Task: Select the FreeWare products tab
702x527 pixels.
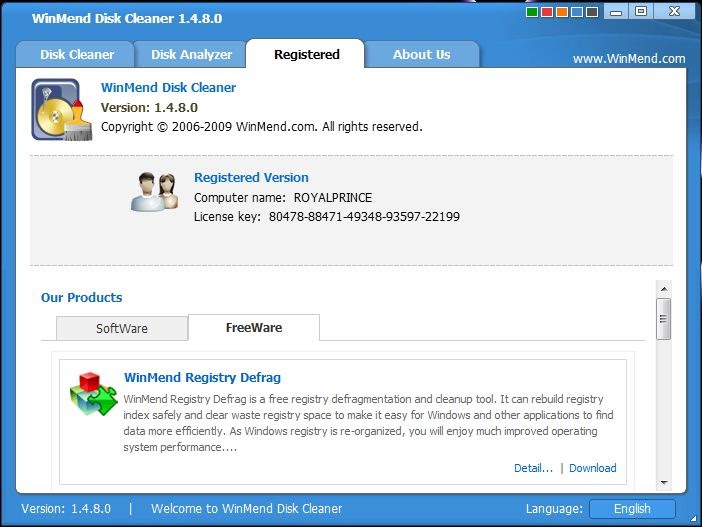Action: click(x=254, y=328)
